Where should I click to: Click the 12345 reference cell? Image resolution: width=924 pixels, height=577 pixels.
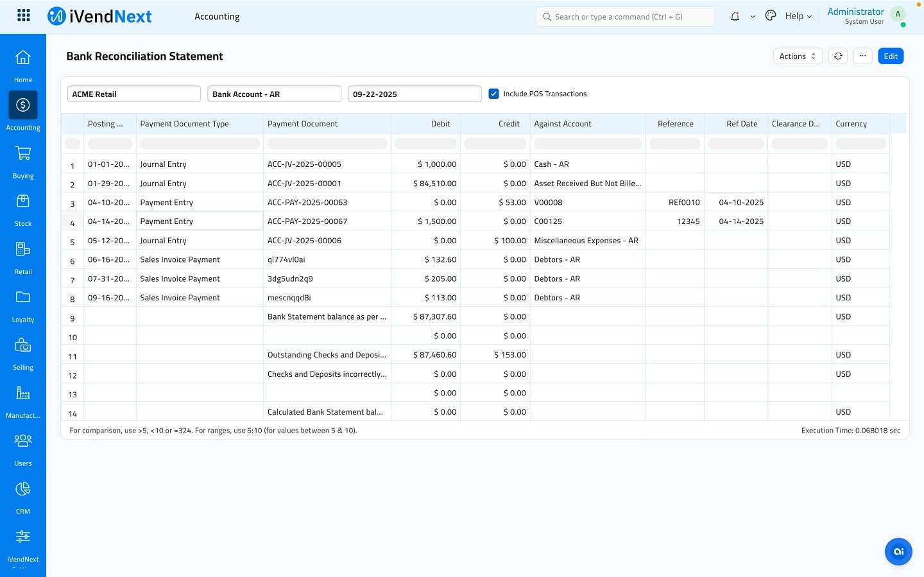tap(675, 221)
